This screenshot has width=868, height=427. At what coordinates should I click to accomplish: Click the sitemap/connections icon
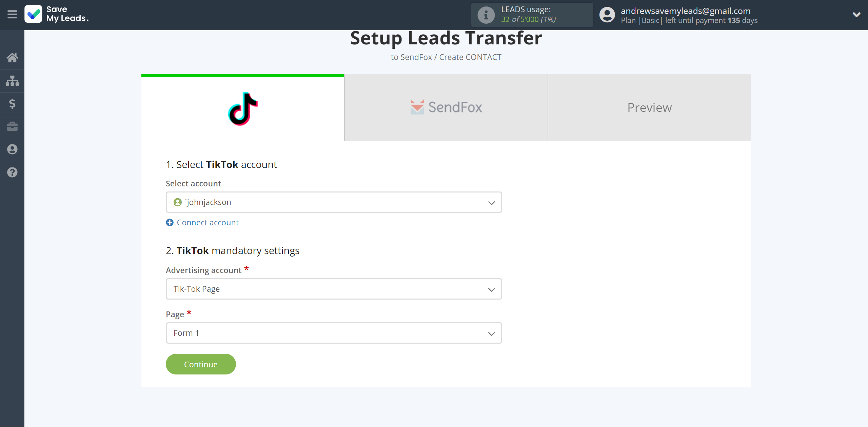click(x=12, y=80)
